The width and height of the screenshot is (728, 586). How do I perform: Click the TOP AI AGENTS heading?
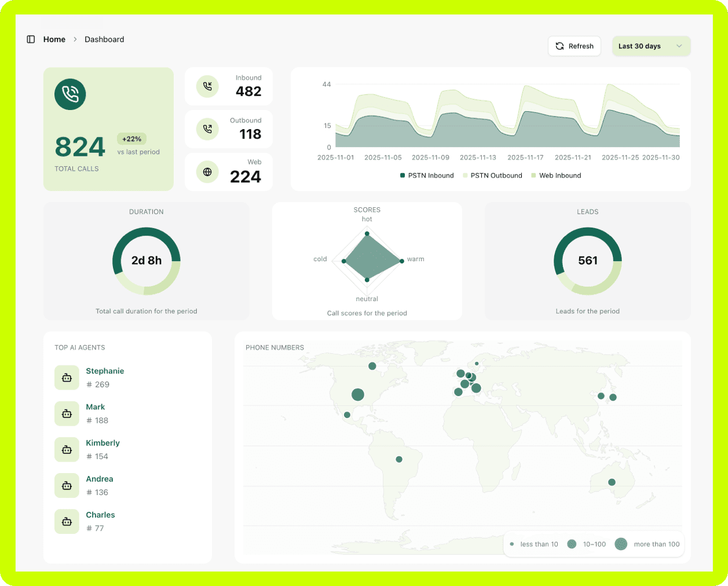80,347
